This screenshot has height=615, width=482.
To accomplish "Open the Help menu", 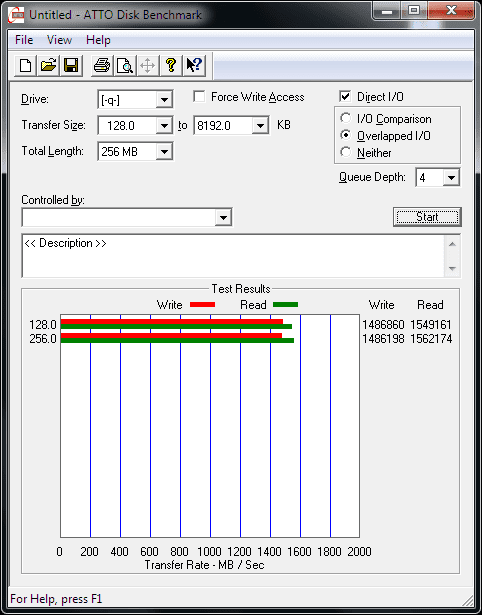I will (x=98, y=40).
